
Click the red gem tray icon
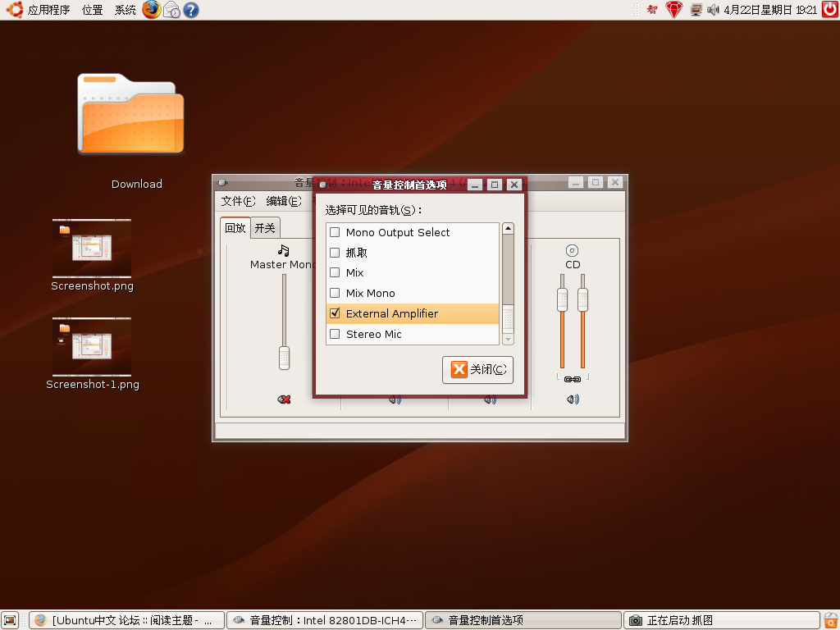click(x=674, y=10)
